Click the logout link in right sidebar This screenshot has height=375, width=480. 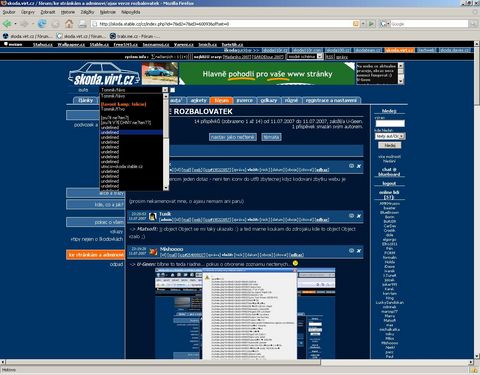[x=389, y=183]
